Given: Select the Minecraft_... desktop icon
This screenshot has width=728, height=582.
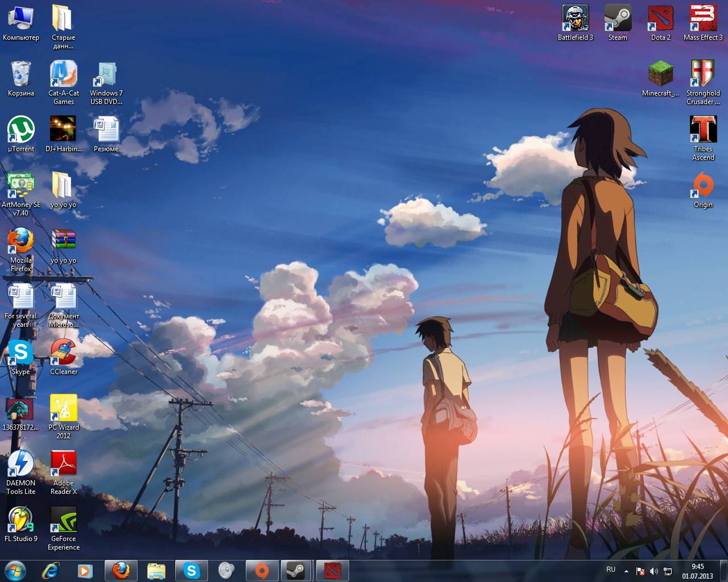Looking at the screenshot, I should [x=661, y=79].
